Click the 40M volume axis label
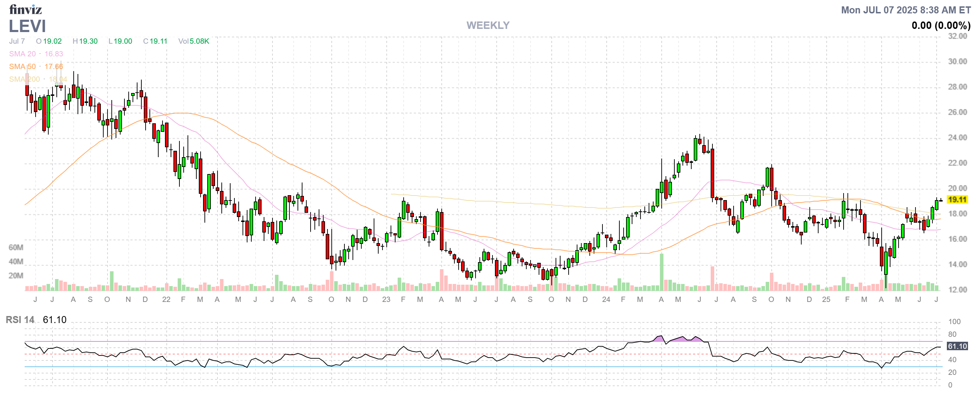 [x=16, y=261]
